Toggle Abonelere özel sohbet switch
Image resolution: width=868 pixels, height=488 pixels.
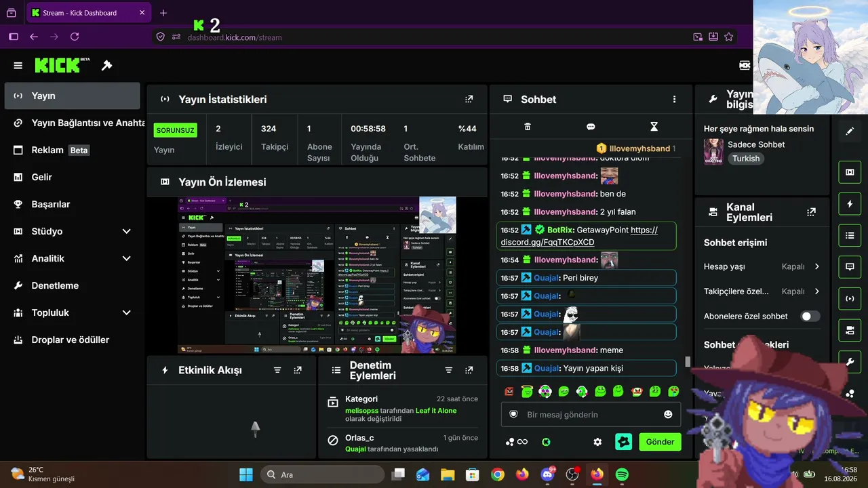(x=810, y=317)
